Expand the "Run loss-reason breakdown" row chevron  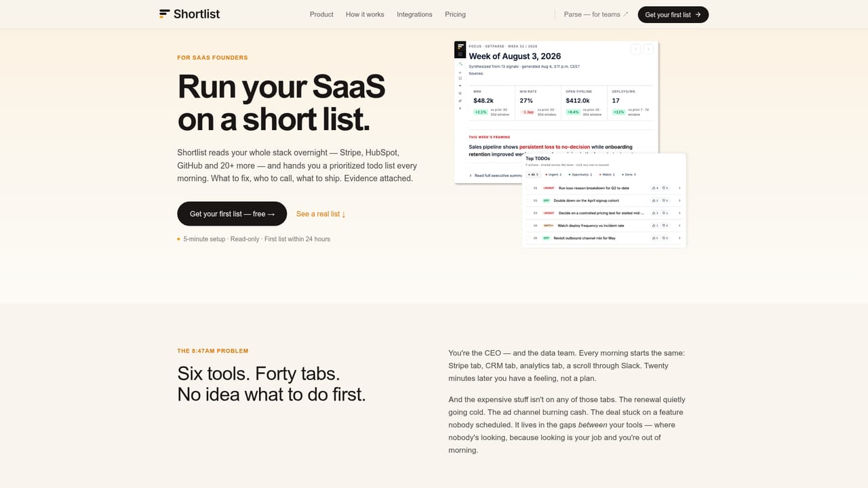(679, 188)
